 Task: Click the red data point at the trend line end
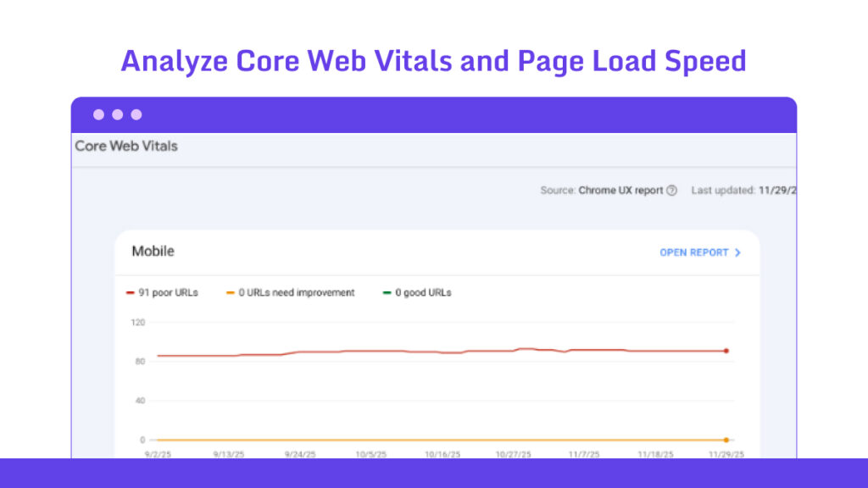pos(726,349)
